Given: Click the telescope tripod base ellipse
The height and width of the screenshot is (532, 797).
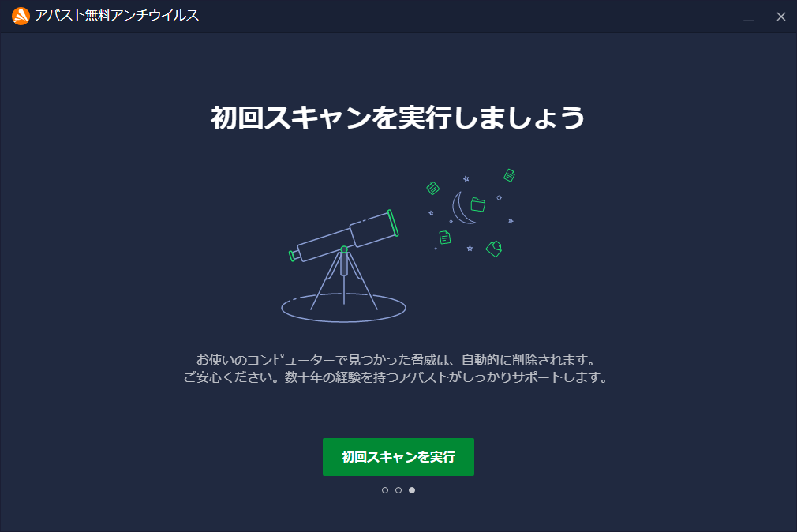Looking at the screenshot, I should (x=343, y=308).
